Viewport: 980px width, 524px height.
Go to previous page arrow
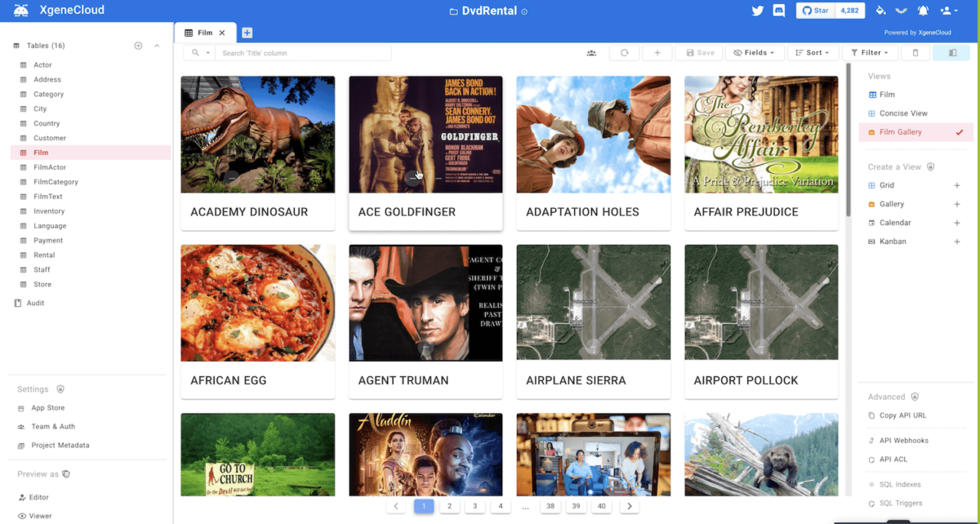(396, 506)
